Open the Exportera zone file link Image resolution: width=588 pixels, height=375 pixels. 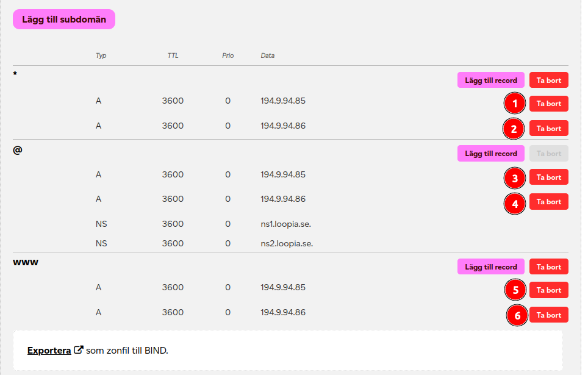(49, 351)
